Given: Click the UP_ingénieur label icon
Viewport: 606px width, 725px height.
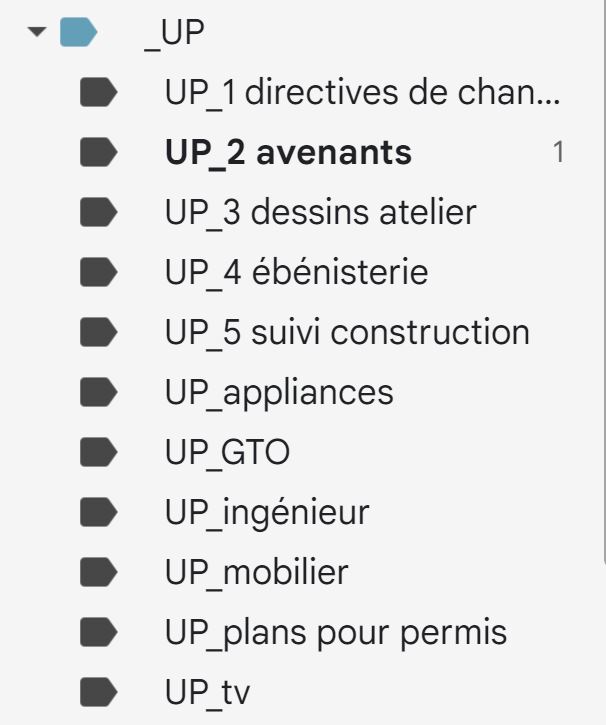Looking at the screenshot, I should pyautogui.click(x=98, y=513).
